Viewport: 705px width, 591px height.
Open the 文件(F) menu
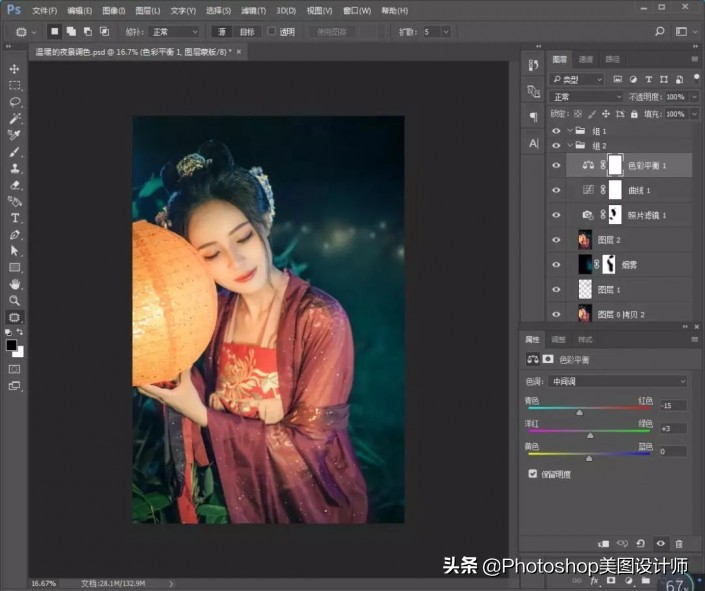click(45, 11)
